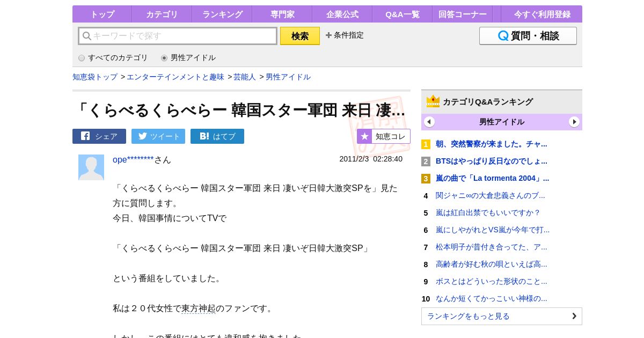Open the 今すぐ利用登録 tab
This screenshot has height=338, width=644.
click(542, 14)
